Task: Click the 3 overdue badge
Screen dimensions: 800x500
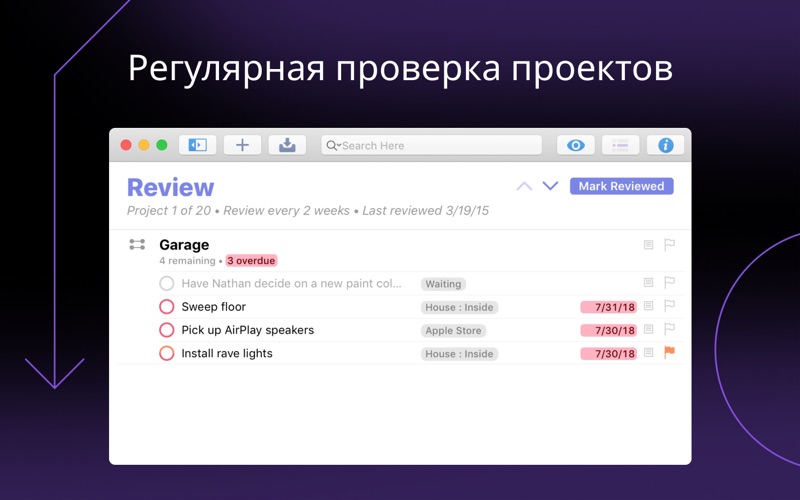Action: pyautogui.click(x=252, y=261)
